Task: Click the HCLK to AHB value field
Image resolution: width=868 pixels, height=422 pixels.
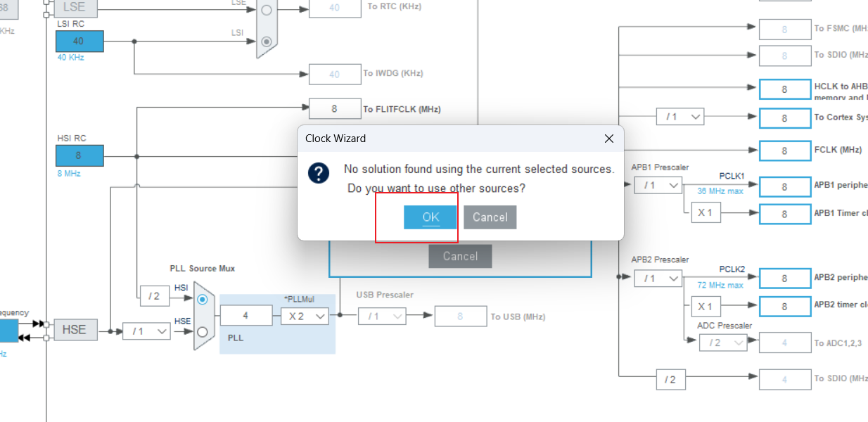Action: click(785, 89)
